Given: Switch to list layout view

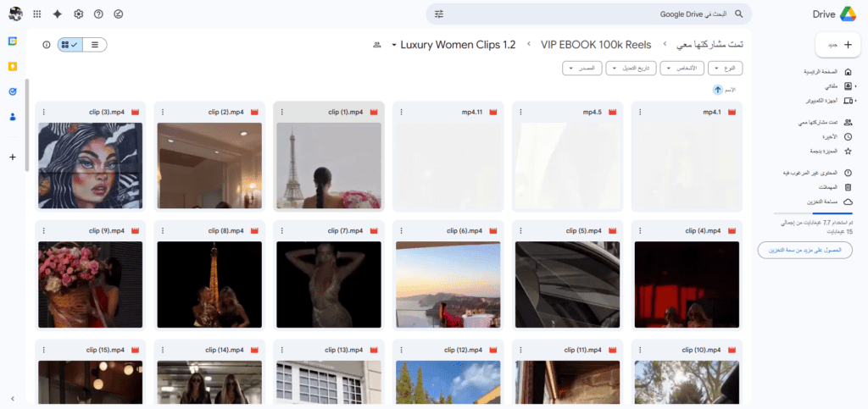Looking at the screenshot, I should pos(94,45).
